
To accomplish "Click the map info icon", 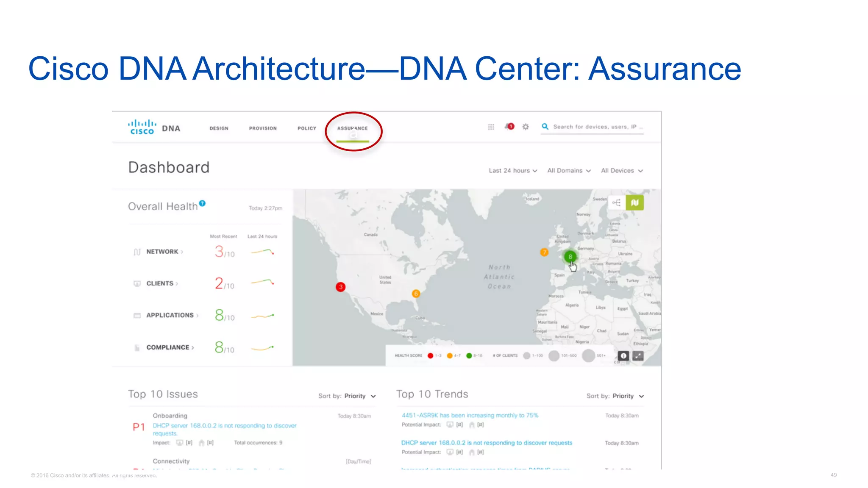I will point(623,356).
